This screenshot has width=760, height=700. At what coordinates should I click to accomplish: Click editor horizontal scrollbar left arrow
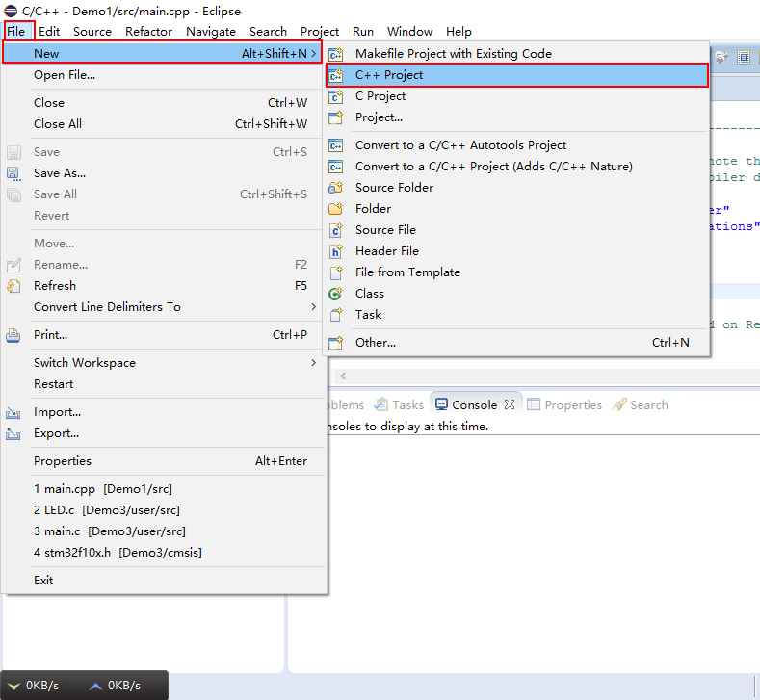[x=343, y=376]
